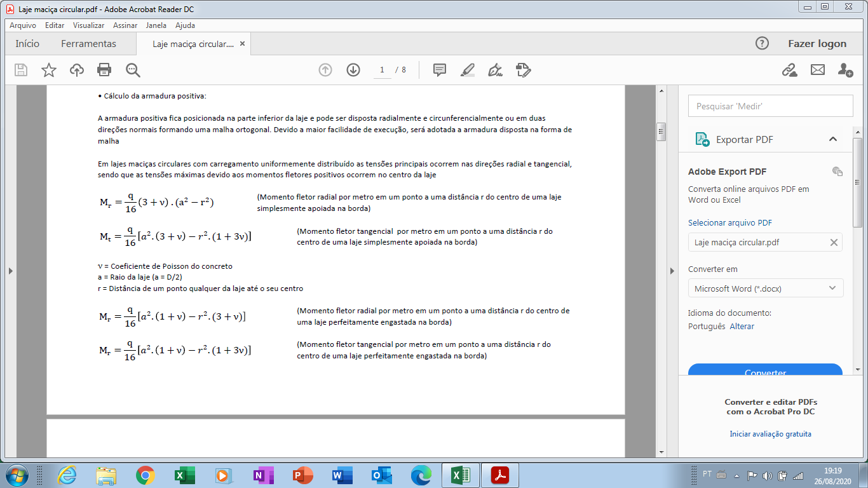The height and width of the screenshot is (488, 868).
Task: Click the page number input field
Action: click(x=382, y=70)
